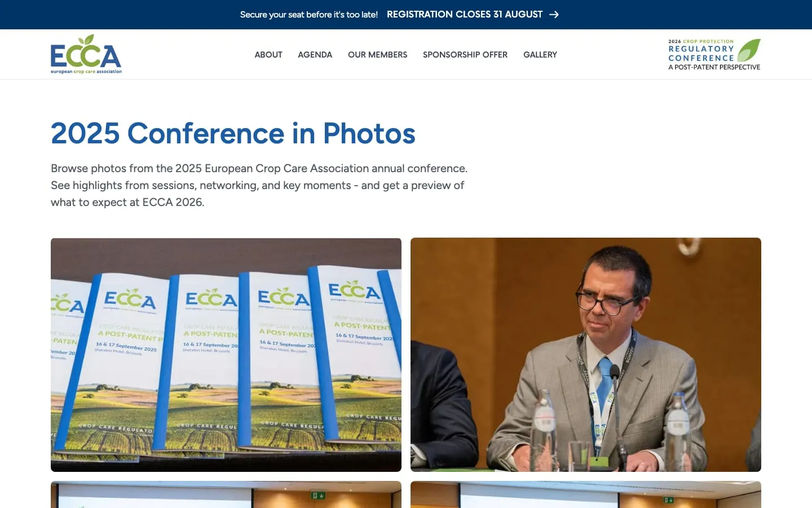Open the Gallery page
The width and height of the screenshot is (812, 508).
pos(540,55)
